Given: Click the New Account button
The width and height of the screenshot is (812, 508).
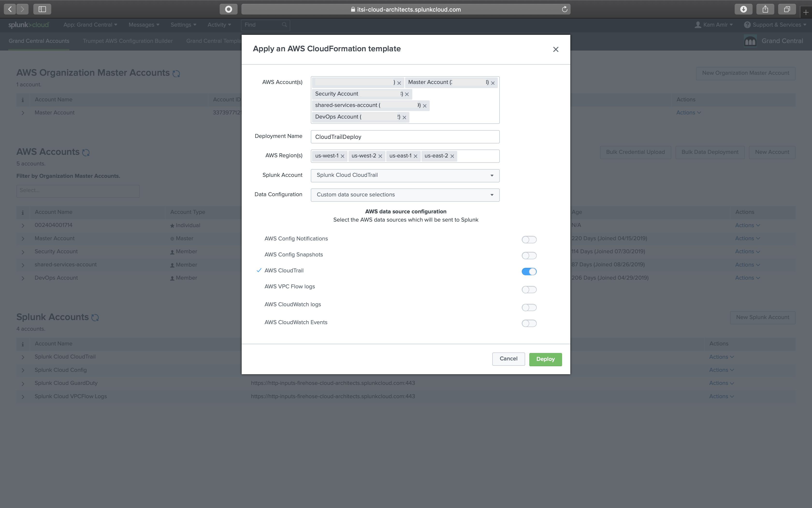Looking at the screenshot, I should pos(772,152).
